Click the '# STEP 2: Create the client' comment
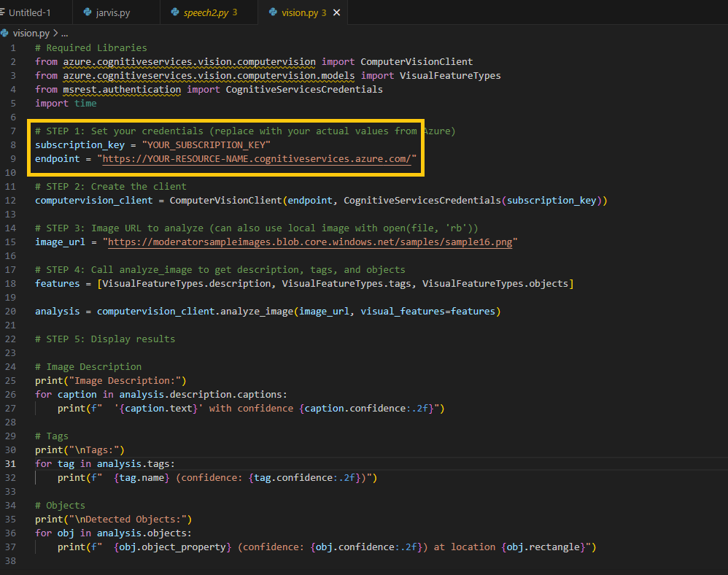Image resolution: width=728 pixels, height=575 pixels. click(111, 187)
